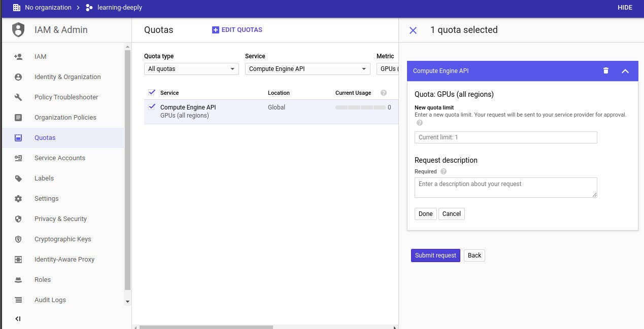Click the EDIT QUOTAS button
This screenshot has width=644, height=329.
coord(237,30)
